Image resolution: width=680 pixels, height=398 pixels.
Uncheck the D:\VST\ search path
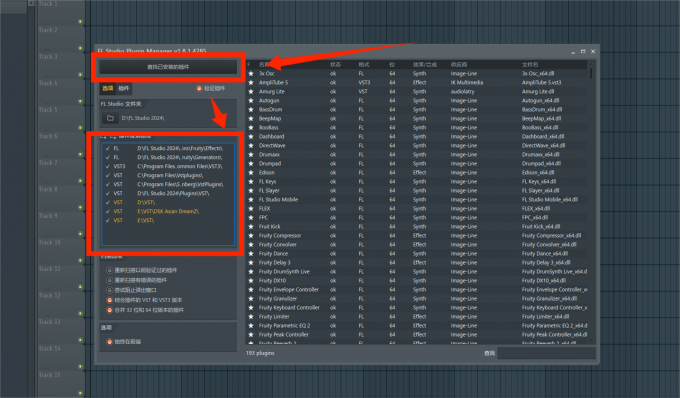coord(108,202)
